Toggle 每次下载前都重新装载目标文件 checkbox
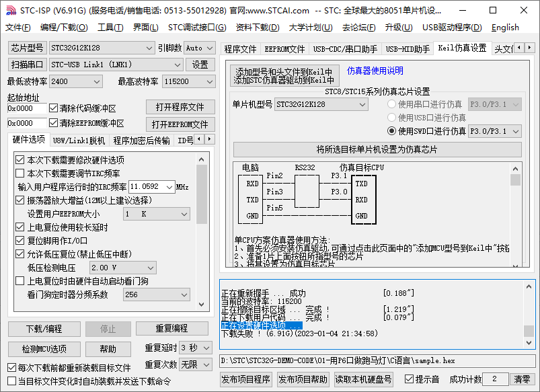This screenshot has width=540, height=392. 11,368
